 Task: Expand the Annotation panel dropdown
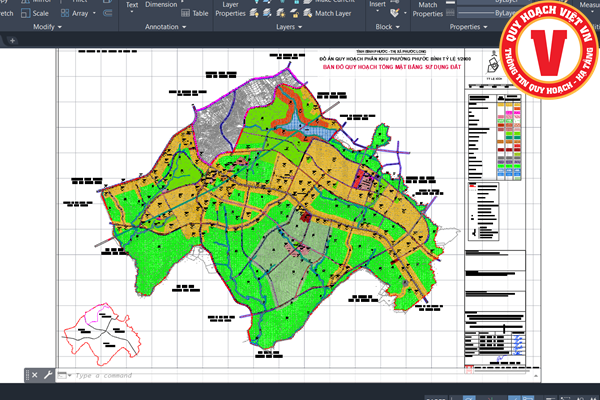click(185, 28)
